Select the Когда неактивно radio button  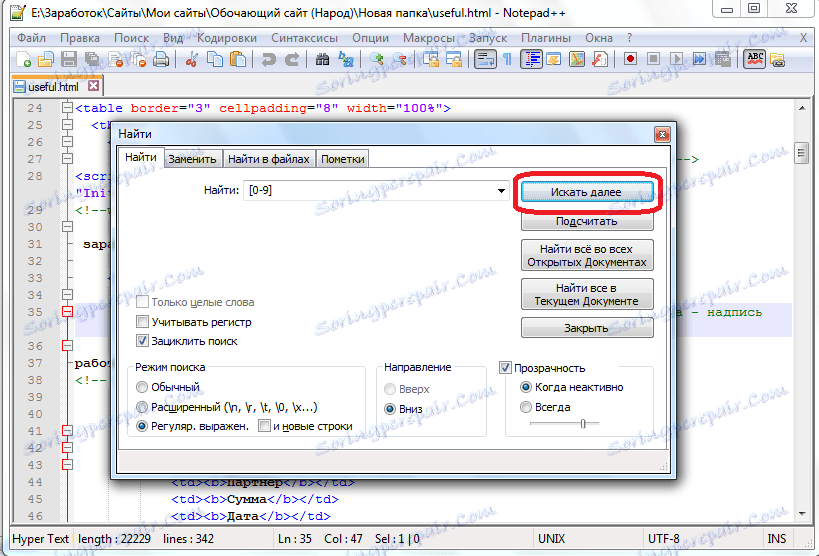click(x=525, y=387)
